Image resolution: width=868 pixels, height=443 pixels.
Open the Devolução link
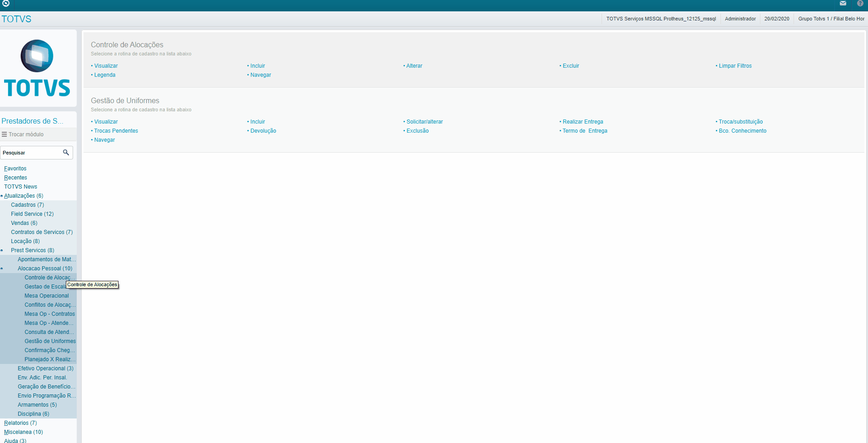[x=263, y=131]
